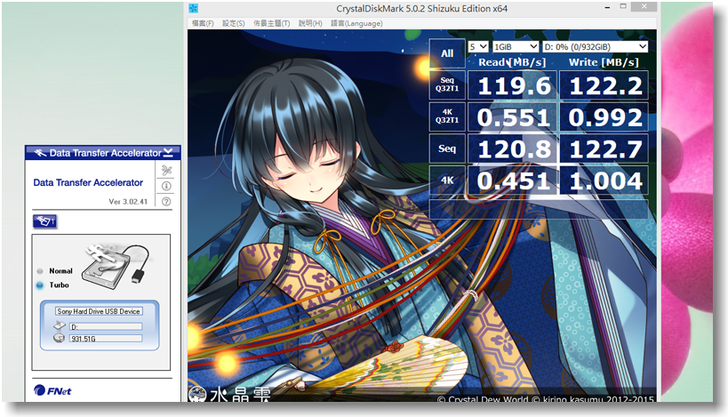Open the test size dropdown showing 1GiB
This screenshot has width=728, height=417.
click(x=515, y=46)
